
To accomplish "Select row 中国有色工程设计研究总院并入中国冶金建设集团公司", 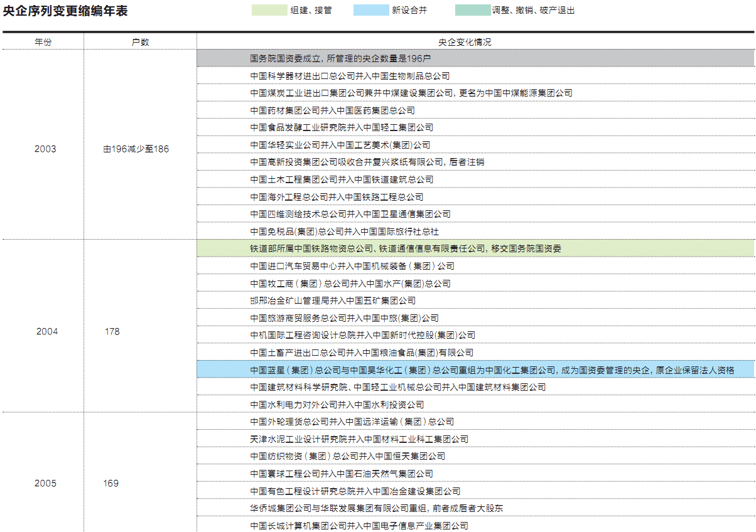I will (x=475, y=491).
